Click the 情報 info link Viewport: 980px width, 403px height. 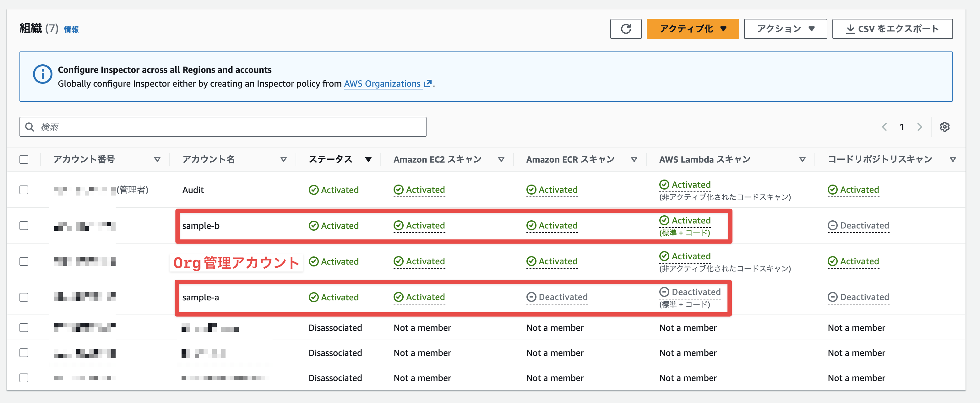[71, 30]
